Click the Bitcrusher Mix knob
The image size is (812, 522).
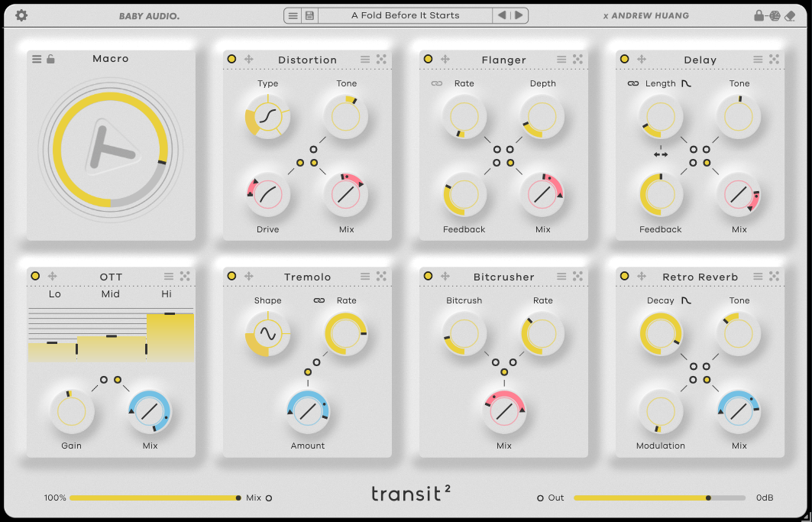(504, 412)
